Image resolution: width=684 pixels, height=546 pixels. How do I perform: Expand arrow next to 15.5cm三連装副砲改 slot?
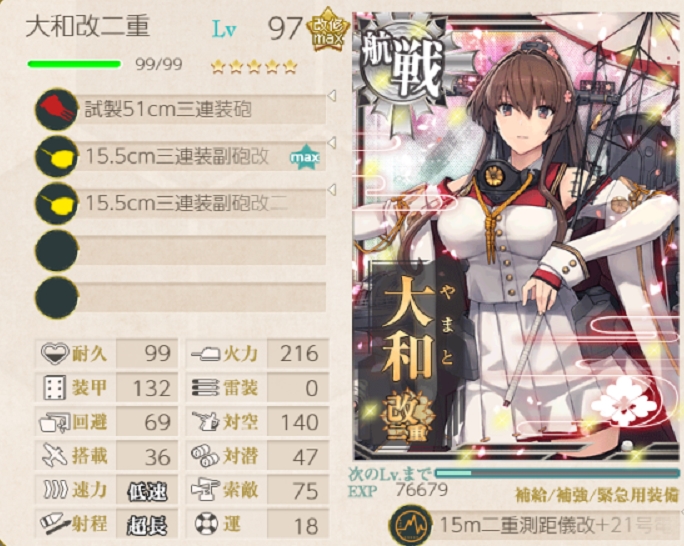(332, 143)
